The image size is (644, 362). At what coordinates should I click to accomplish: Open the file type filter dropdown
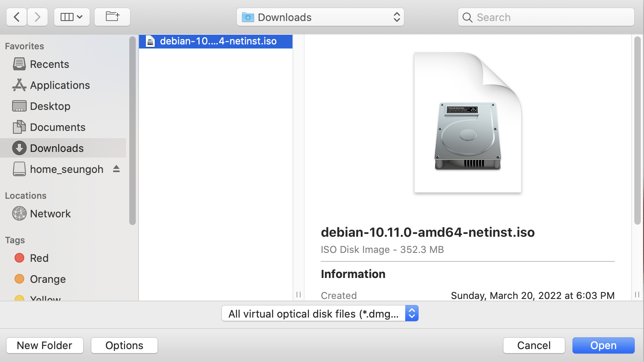point(320,314)
